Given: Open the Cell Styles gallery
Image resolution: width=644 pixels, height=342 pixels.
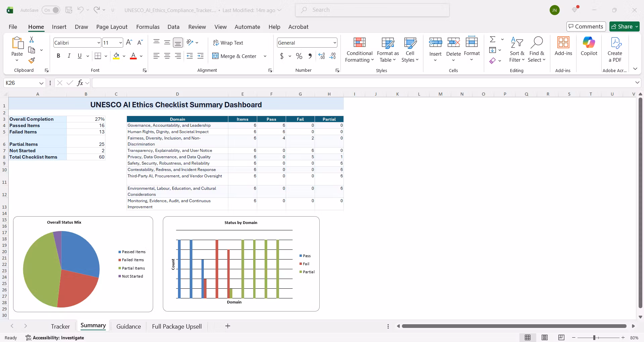Looking at the screenshot, I should 410,50.
